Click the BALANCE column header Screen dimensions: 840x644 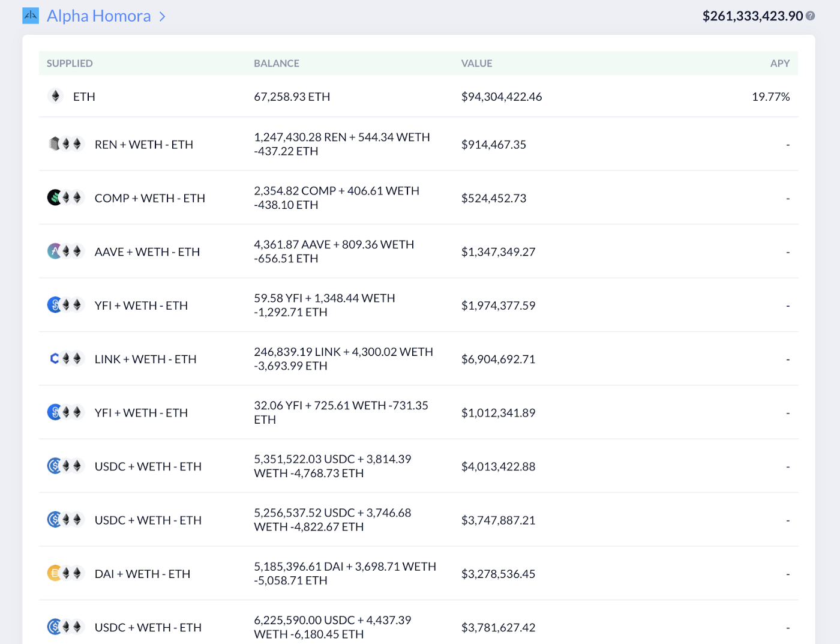(x=277, y=63)
